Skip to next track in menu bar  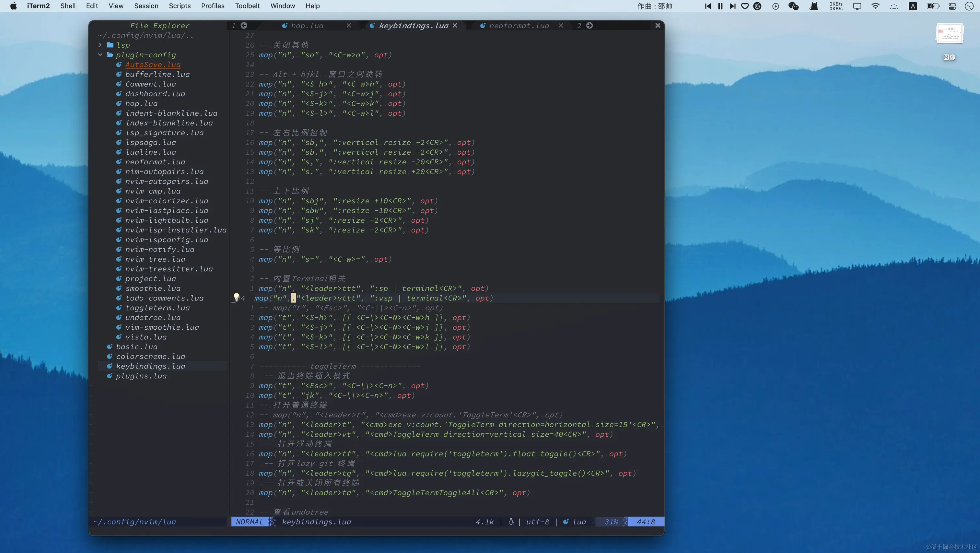coord(732,6)
